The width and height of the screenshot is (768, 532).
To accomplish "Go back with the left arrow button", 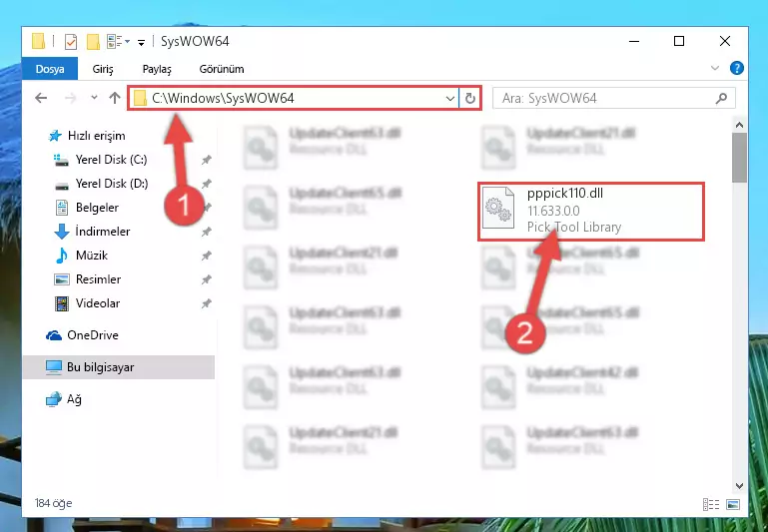I will click(x=41, y=98).
